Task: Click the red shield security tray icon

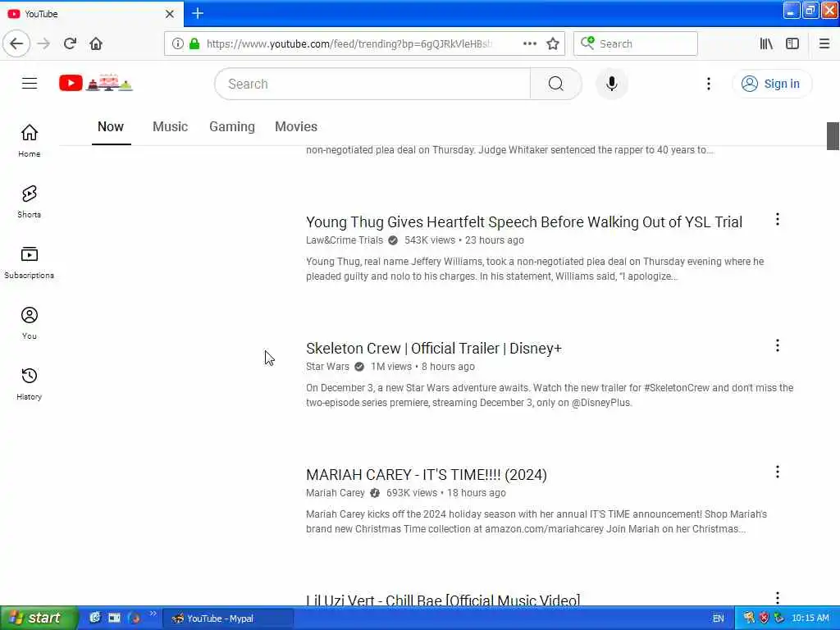Action: coord(764,619)
